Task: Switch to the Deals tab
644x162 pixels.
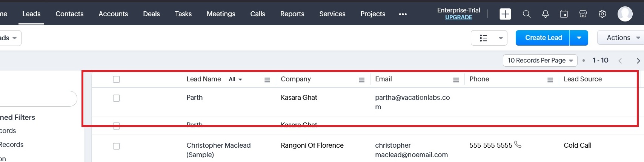Action: [151, 14]
